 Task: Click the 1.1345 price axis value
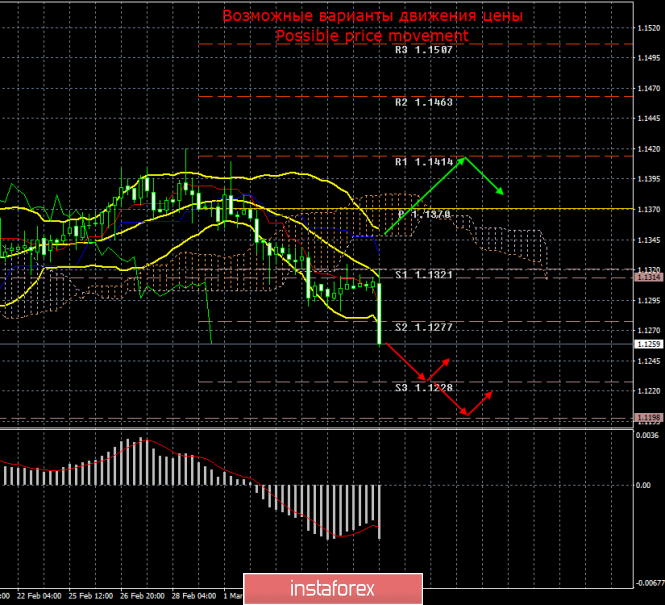click(649, 240)
